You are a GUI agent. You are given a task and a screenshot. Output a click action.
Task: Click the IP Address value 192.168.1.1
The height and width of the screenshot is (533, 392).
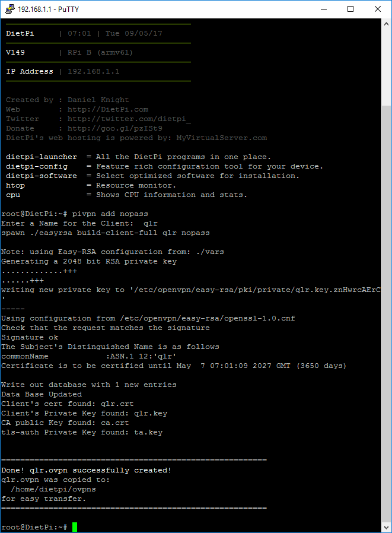click(94, 71)
